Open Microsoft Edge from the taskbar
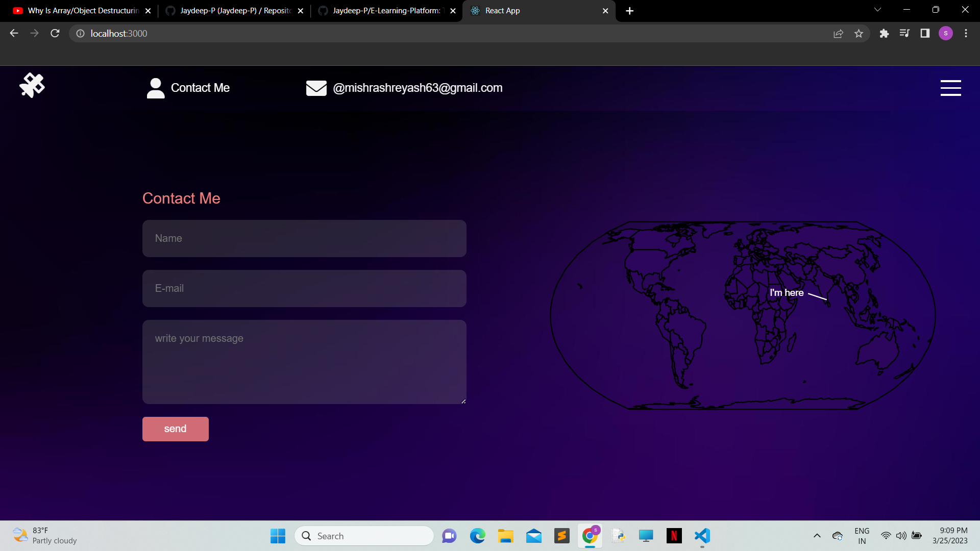 [478, 536]
